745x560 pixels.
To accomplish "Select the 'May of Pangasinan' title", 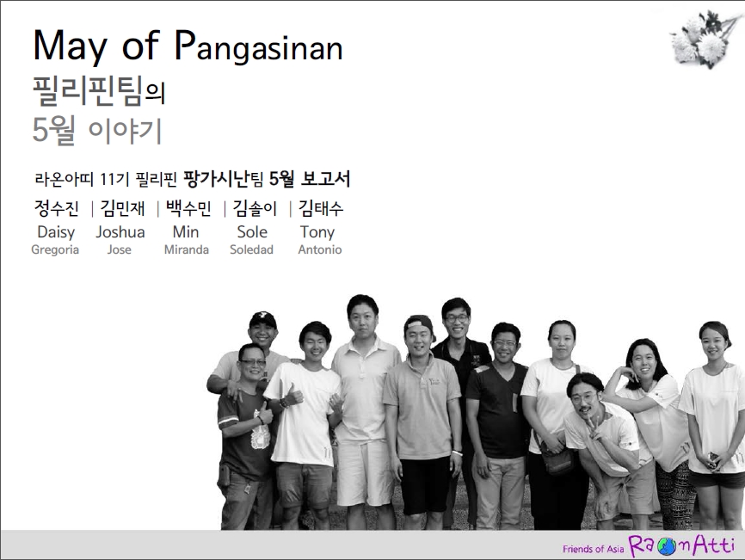I will pyautogui.click(x=188, y=46).
